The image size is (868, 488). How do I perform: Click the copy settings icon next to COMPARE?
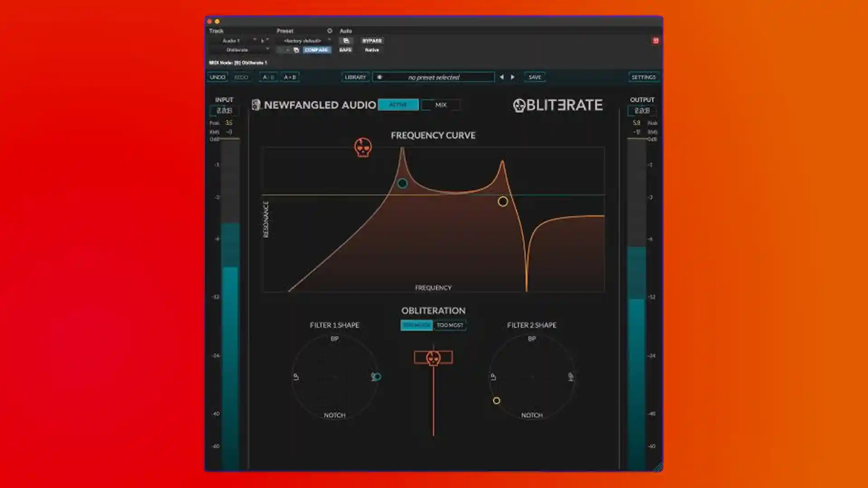[296, 50]
